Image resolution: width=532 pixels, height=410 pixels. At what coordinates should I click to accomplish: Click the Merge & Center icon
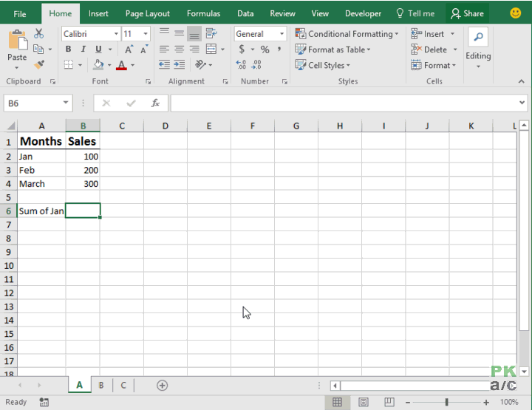point(211,49)
